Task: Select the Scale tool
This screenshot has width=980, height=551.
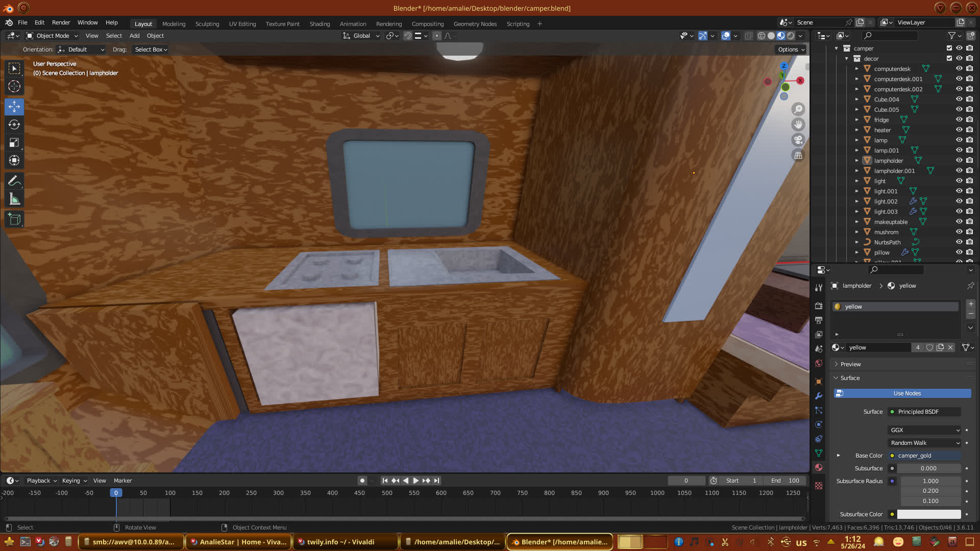Action: (x=14, y=143)
